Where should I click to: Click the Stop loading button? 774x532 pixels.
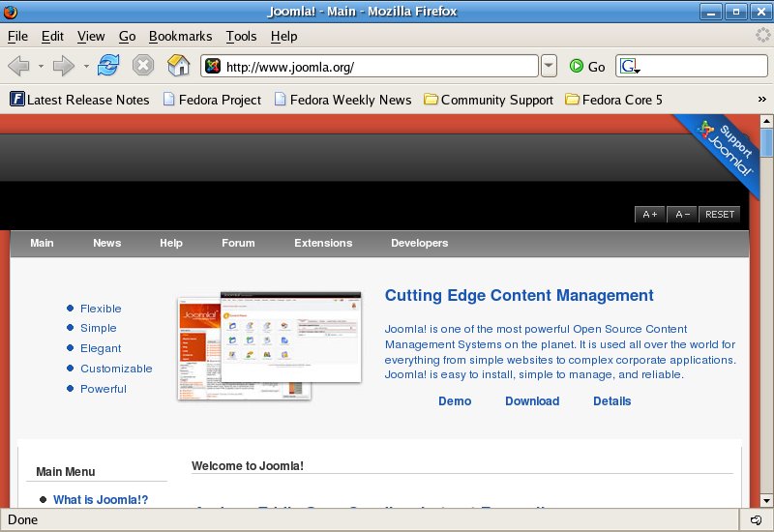point(143,65)
